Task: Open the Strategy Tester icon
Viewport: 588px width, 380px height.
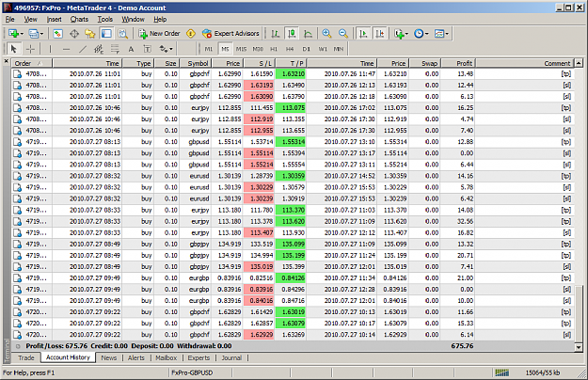Action: (x=123, y=34)
